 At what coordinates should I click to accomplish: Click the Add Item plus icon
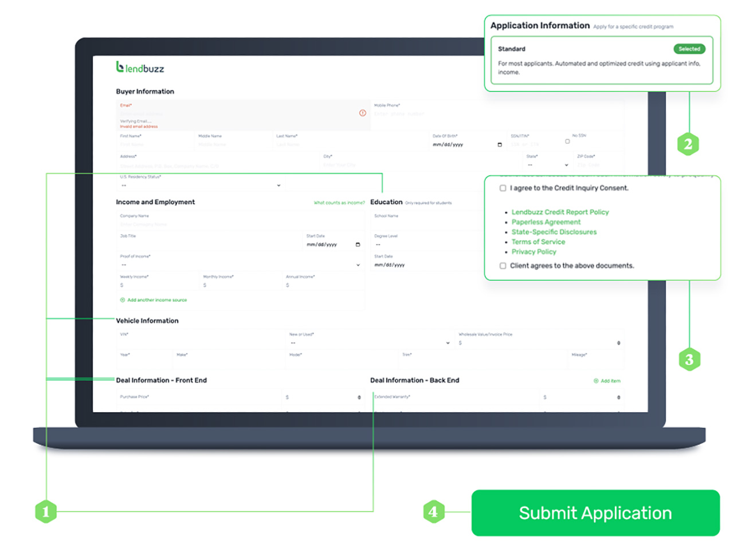pyautogui.click(x=595, y=381)
